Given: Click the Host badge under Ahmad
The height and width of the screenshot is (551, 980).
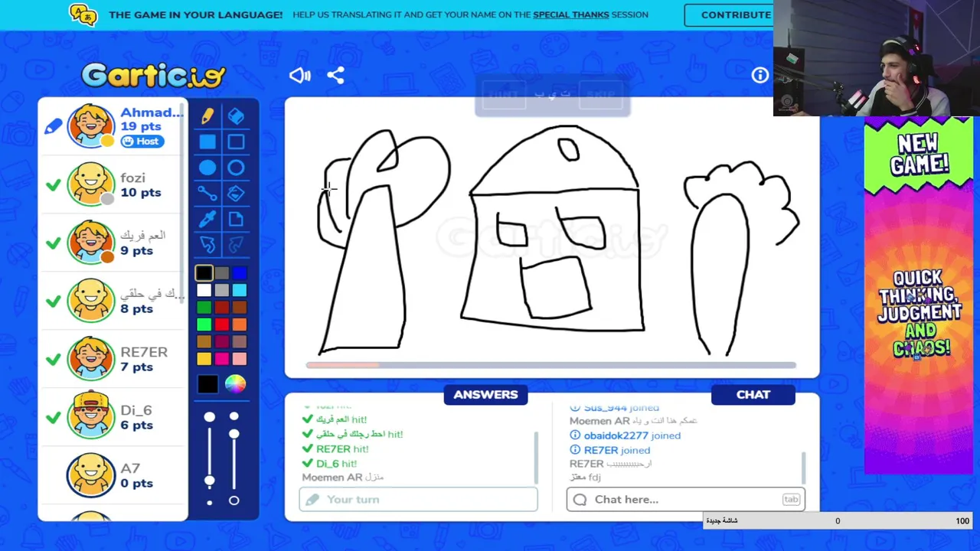Looking at the screenshot, I should 141,142.
